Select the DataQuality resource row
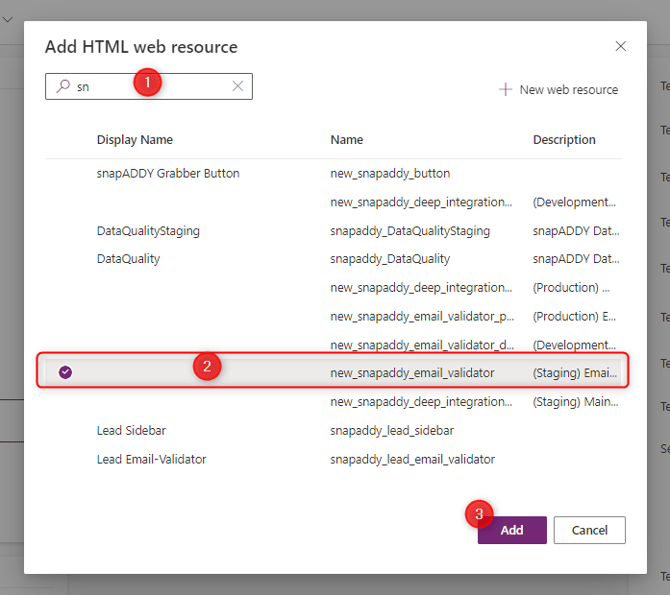Image resolution: width=670 pixels, height=595 pixels. click(x=128, y=259)
